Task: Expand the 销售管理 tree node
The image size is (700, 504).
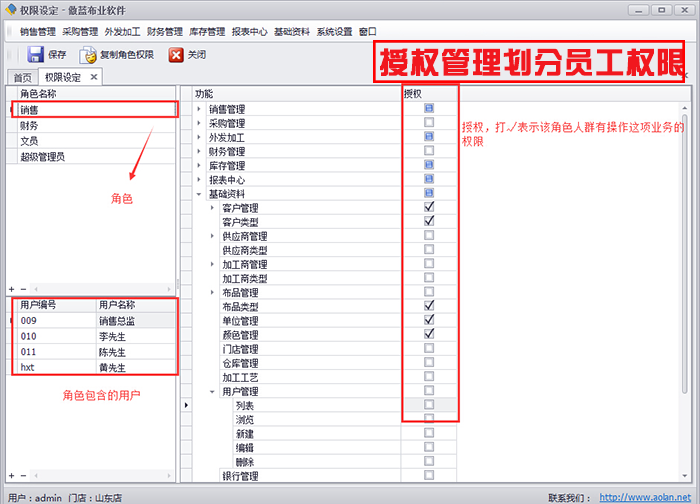Action: [199, 109]
